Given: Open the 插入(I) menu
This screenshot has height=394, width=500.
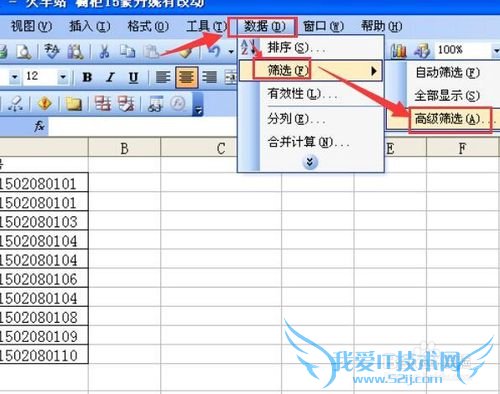Looking at the screenshot, I should coord(90,26).
